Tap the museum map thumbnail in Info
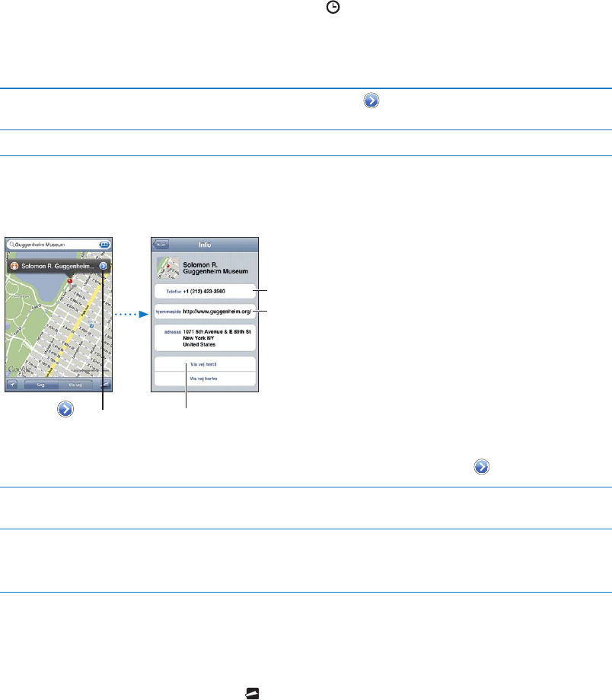 pos(168,268)
